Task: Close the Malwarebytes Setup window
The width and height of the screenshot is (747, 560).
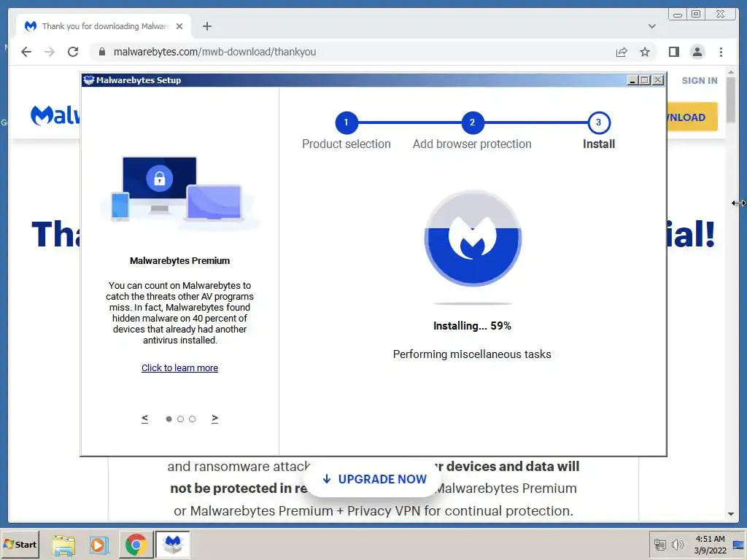Action: (x=658, y=80)
